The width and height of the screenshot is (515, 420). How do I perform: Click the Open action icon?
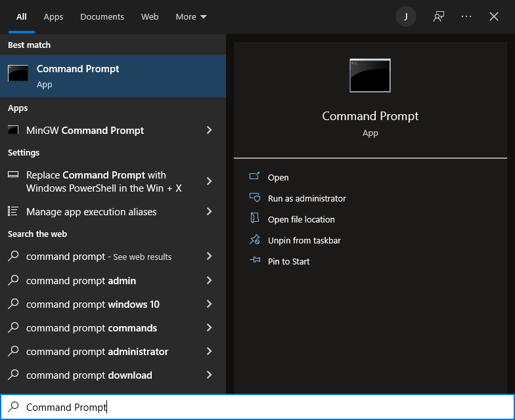coord(255,177)
